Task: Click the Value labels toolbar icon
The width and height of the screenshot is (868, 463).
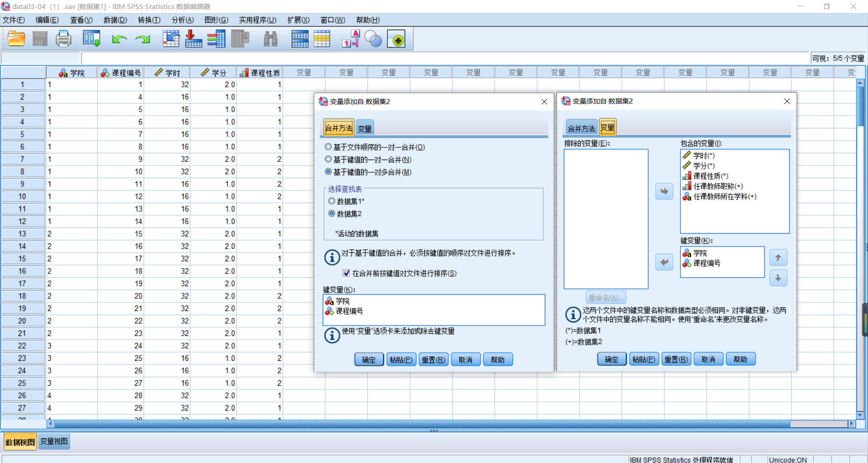Action: click(x=351, y=39)
